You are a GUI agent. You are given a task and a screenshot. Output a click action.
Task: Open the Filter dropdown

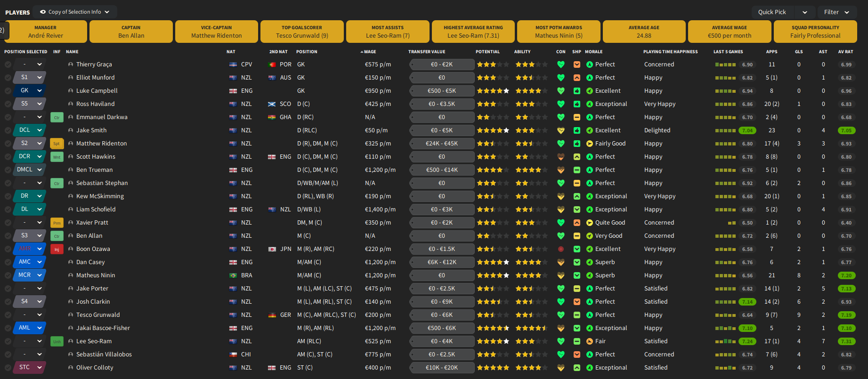point(837,12)
